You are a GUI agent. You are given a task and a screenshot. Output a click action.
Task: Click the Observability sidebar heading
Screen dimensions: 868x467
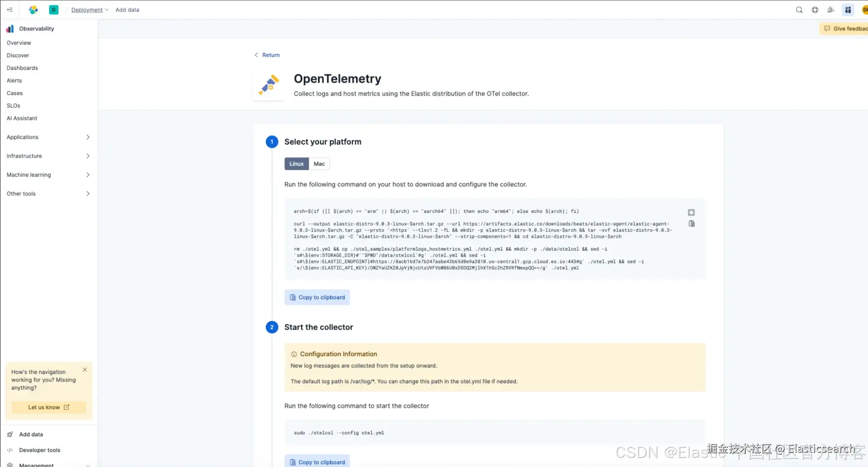(x=36, y=29)
